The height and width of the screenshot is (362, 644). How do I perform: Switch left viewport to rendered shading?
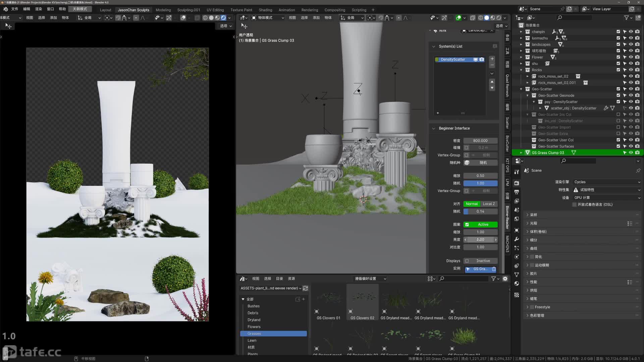[223, 18]
